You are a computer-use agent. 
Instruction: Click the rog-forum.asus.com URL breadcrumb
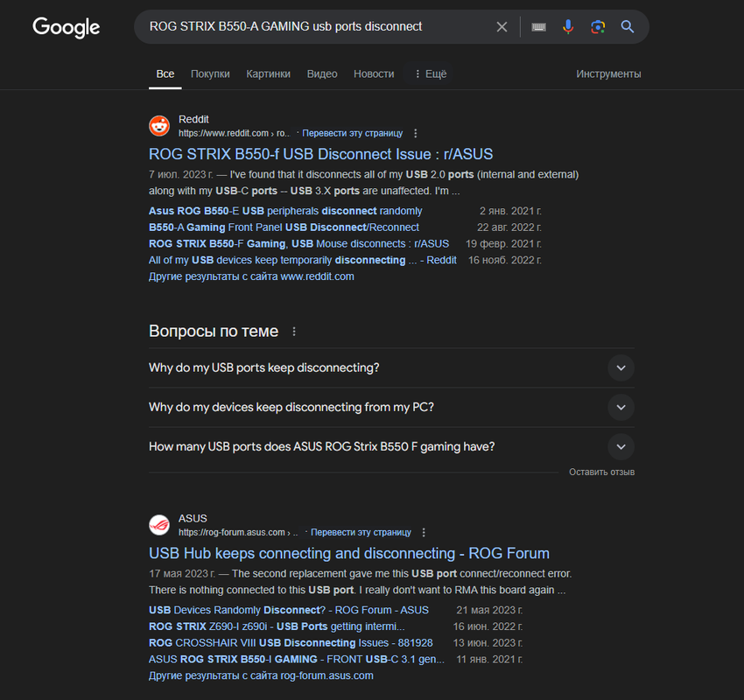(x=238, y=533)
